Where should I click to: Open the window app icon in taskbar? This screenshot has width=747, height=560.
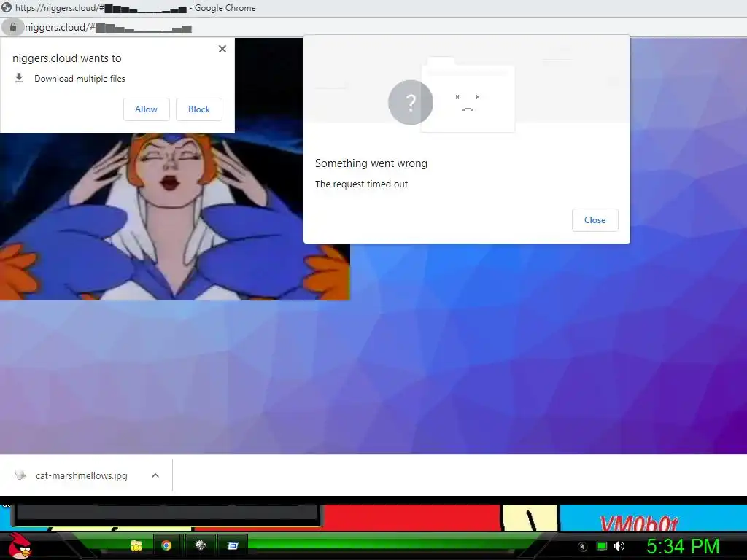[233, 545]
